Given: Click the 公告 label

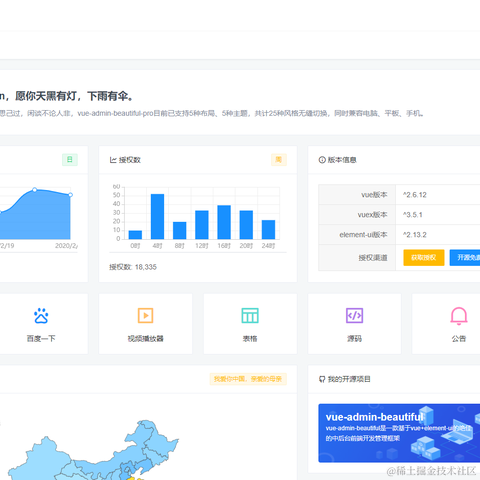Looking at the screenshot, I should (x=459, y=339).
